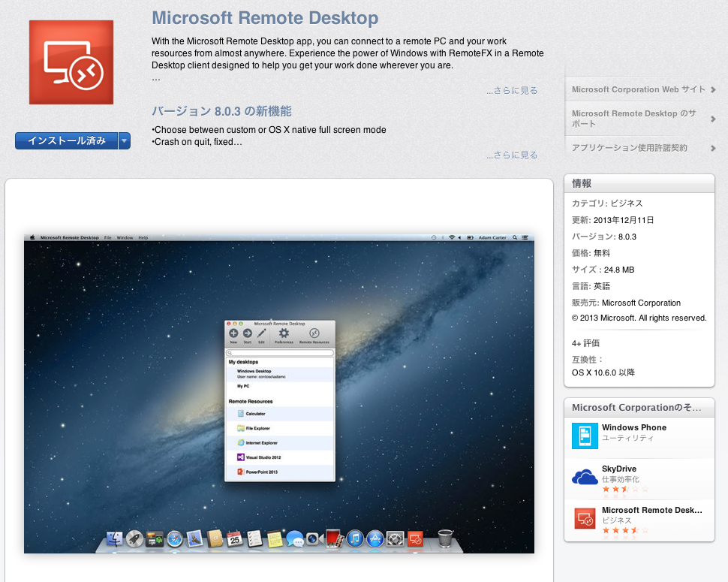Viewport: 728px width, 582px height.
Task: Click the カテゴリ: ビジネス info row
Action: click(x=607, y=203)
